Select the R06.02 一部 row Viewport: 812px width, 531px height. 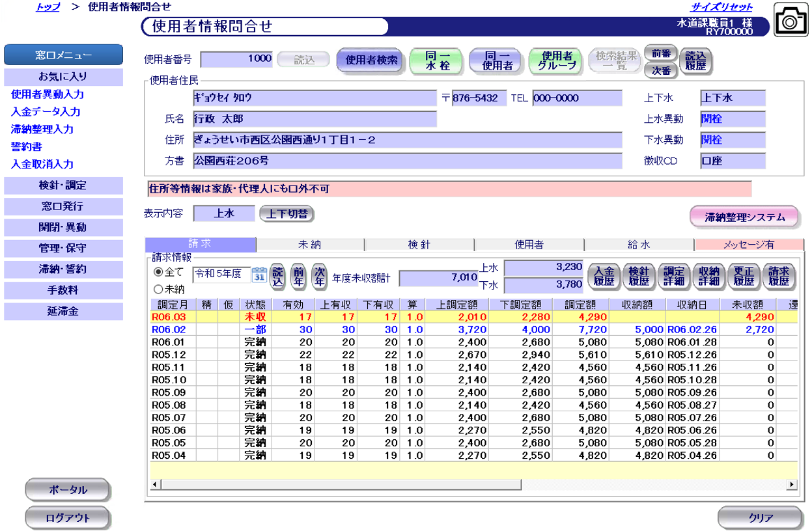pyautogui.click(x=473, y=330)
